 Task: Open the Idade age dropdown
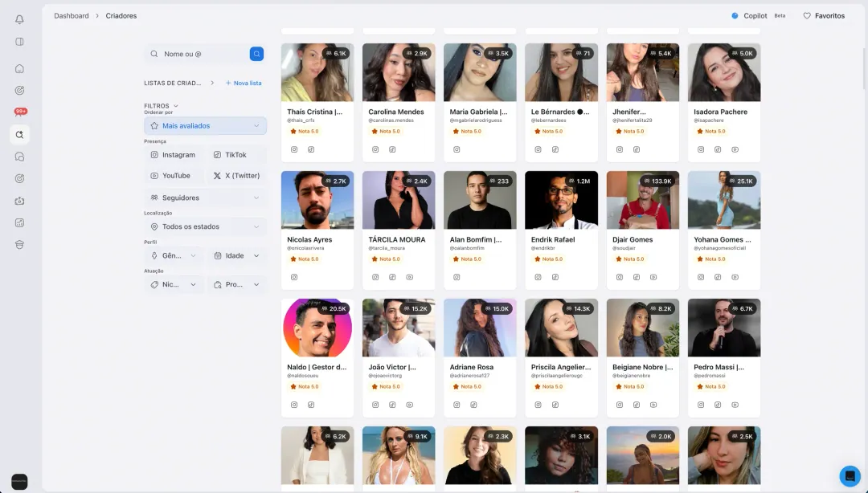pos(237,255)
